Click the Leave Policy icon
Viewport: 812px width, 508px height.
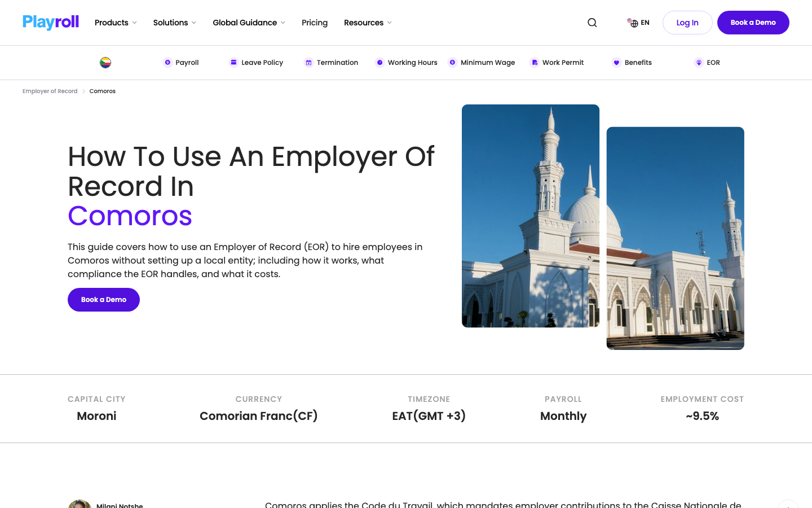click(x=233, y=63)
